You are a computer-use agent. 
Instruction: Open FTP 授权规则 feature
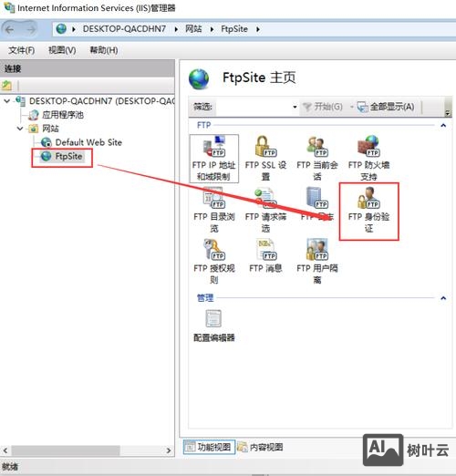(214, 262)
